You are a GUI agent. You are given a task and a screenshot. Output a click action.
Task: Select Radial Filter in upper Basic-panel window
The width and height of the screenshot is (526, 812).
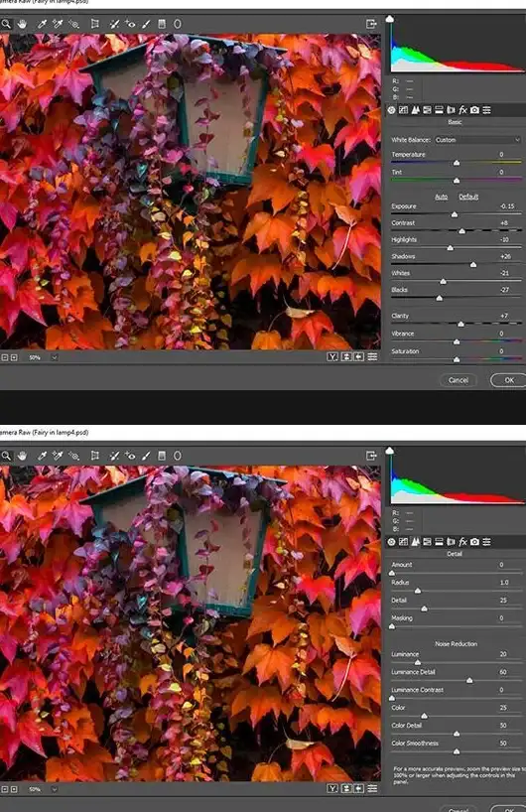(177, 24)
